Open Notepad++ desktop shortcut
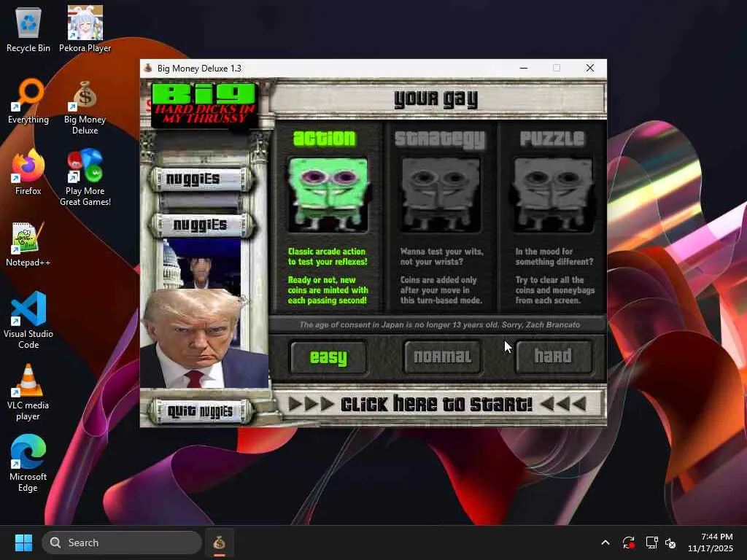Screen dimensions: 747x560 point(28,244)
